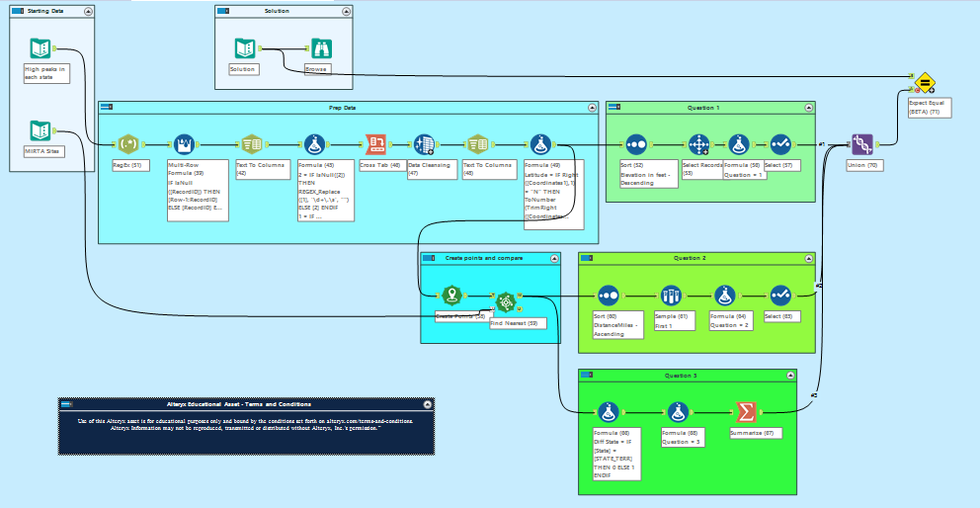Click the Select (63) tool icon
The height and width of the screenshot is (508, 980).
tap(780, 296)
